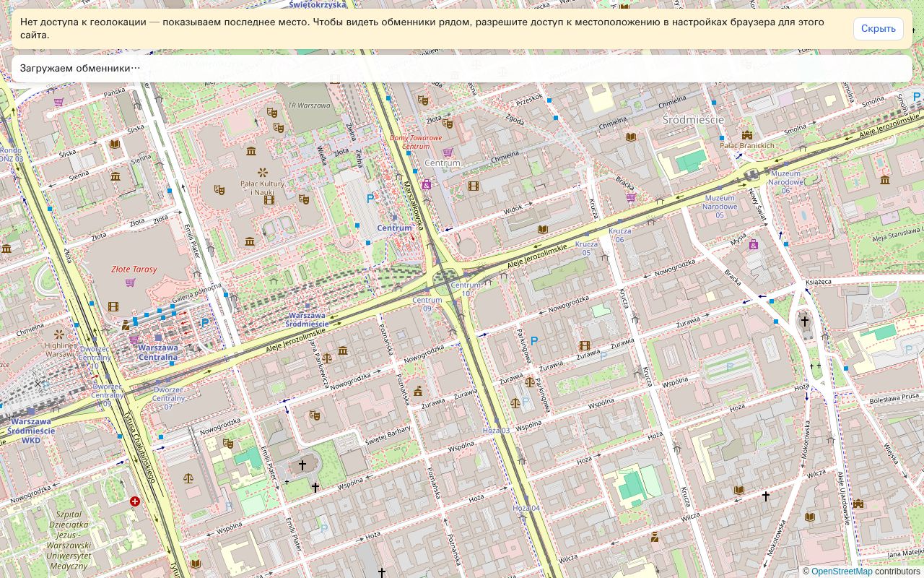Screen dimensions: 924x578
Task: Click the blue parking P icon beside Centrum metro
Action: tap(370, 198)
